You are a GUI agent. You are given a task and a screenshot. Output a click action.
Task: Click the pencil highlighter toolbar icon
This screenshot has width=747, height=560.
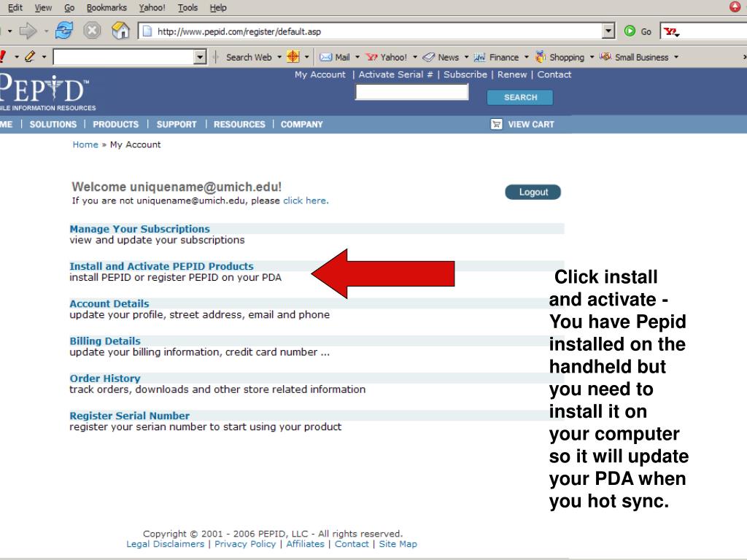click(x=30, y=57)
